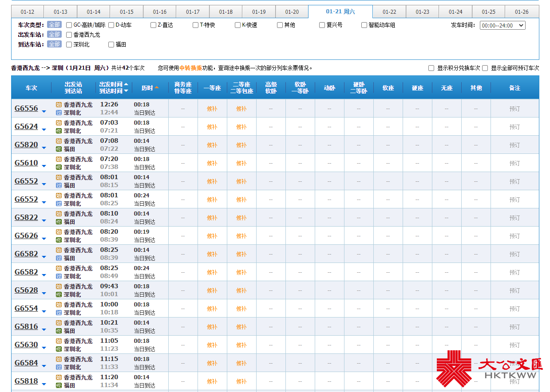Click the 一等座 候补 link for G5630
Screen dimensions: 550x392
tap(212, 345)
